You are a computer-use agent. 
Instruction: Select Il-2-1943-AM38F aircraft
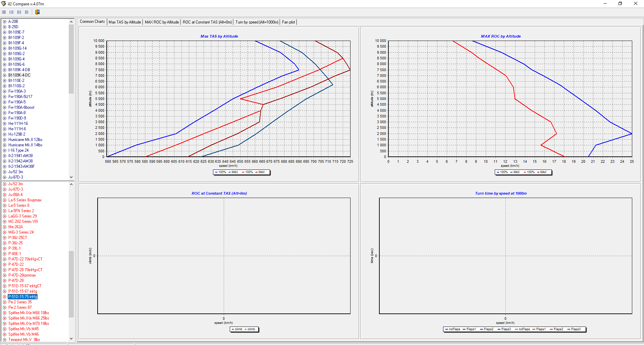click(21, 166)
